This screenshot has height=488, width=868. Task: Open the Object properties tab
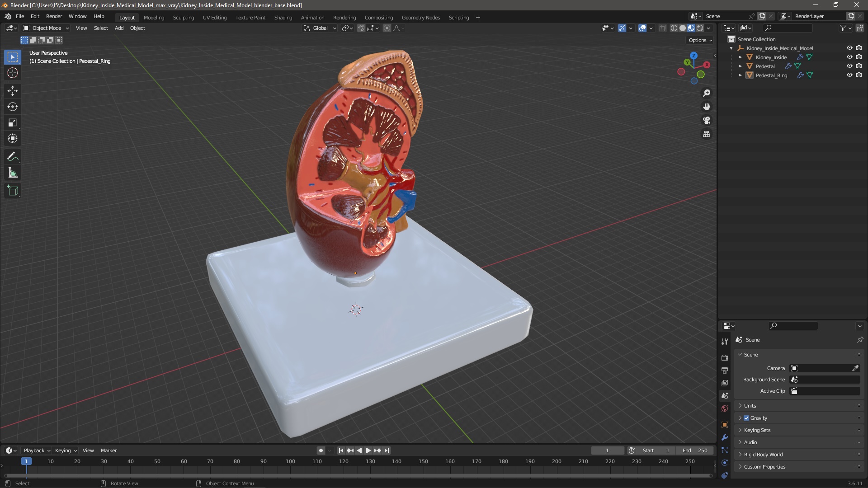click(725, 425)
